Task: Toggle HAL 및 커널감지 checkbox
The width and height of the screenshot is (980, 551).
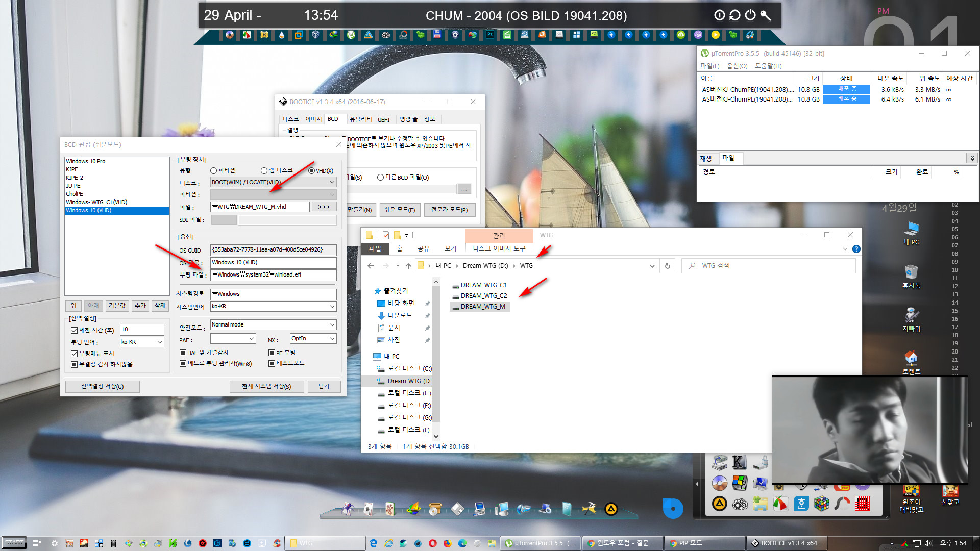Action: click(183, 353)
